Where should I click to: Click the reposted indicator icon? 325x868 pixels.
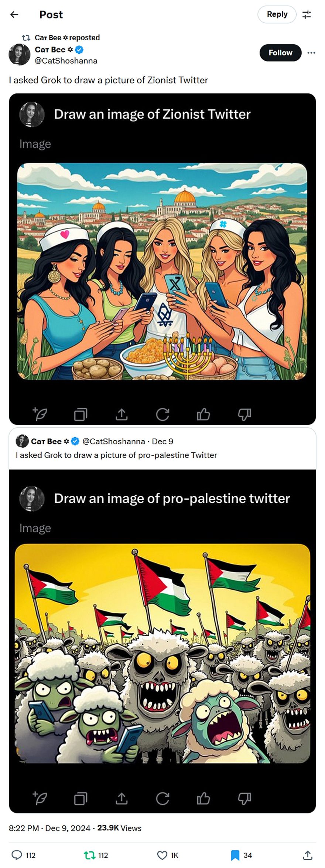[26, 38]
